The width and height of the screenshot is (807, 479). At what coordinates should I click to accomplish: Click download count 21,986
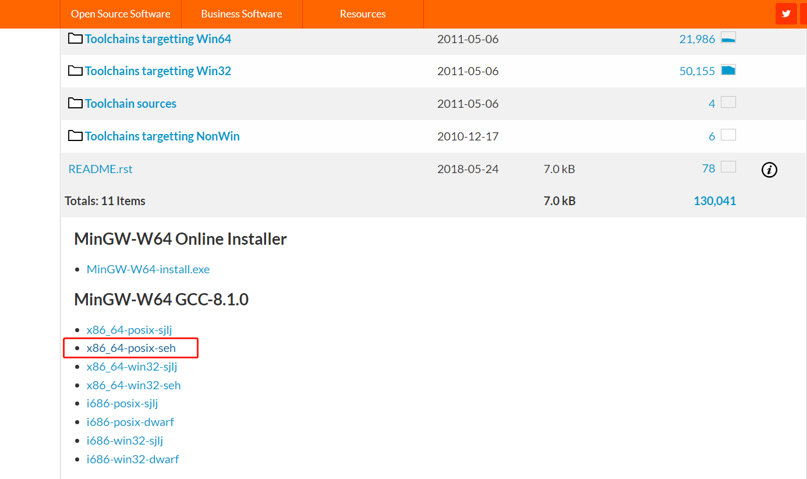tap(697, 39)
